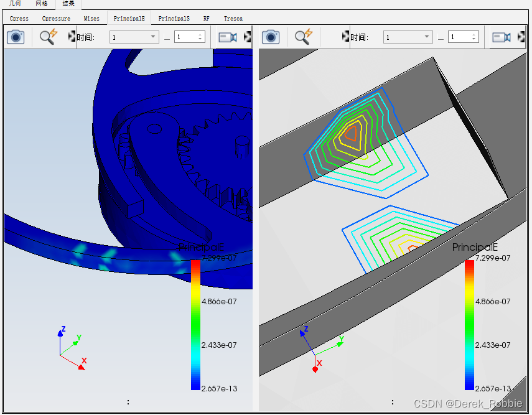Image resolution: width=532 pixels, height=415 pixels.
Task: Open the RF result tab
Action: pyautogui.click(x=207, y=18)
